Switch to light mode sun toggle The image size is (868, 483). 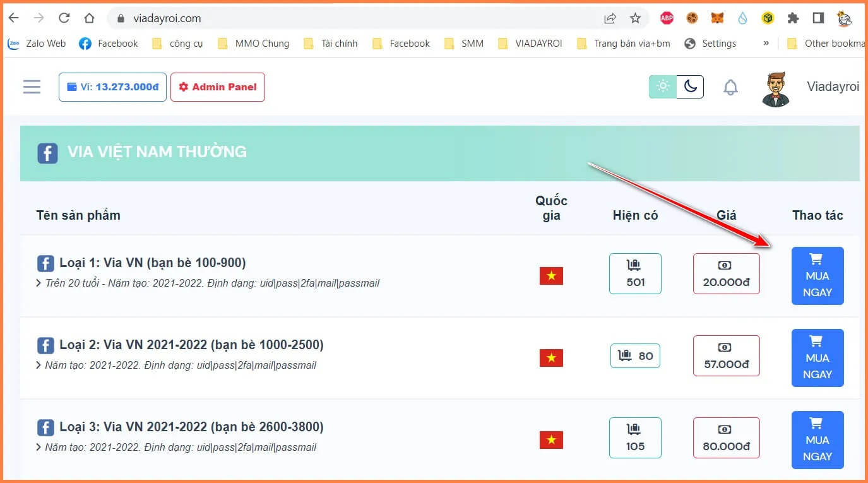(x=663, y=86)
